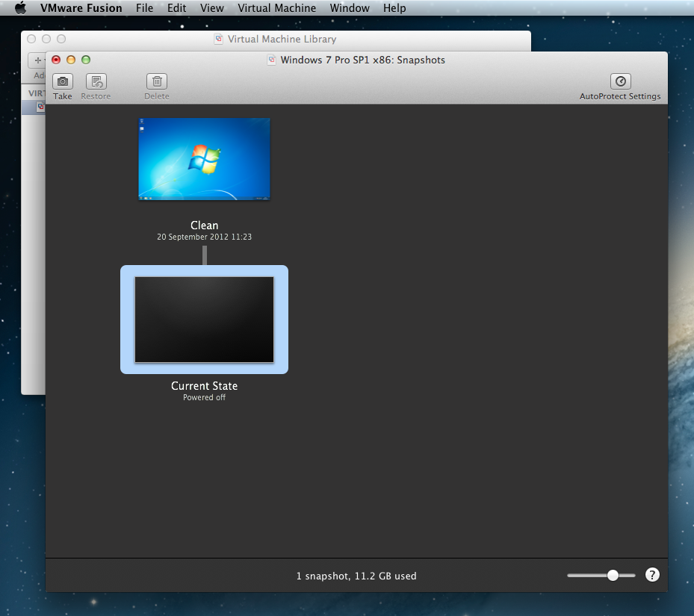Image resolution: width=694 pixels, height=616 pixels.
Task: Click the Restore snapshot icon
Action: click(x=96, y=81)
